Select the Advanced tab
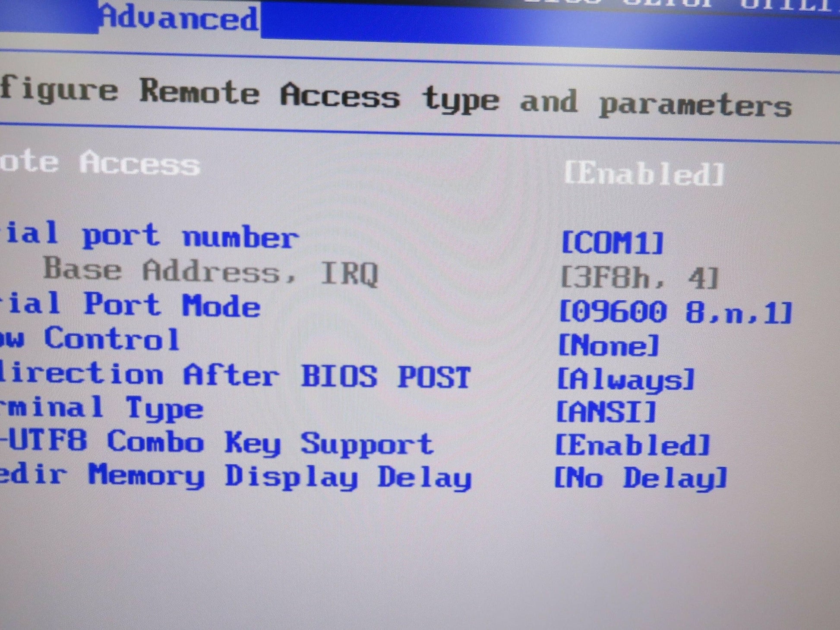 pos(179,19)
